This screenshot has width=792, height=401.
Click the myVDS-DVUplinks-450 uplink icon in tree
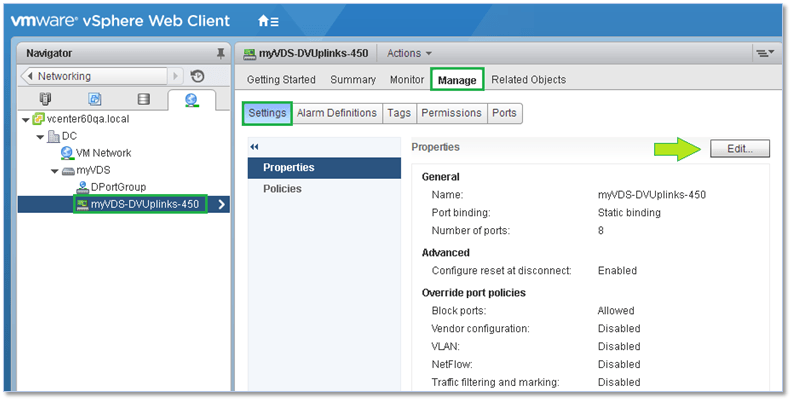tap(82, 205)
